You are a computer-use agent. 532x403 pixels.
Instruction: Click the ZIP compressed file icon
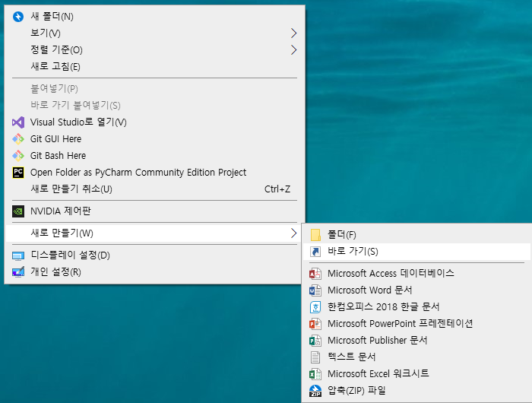[315, 391]
